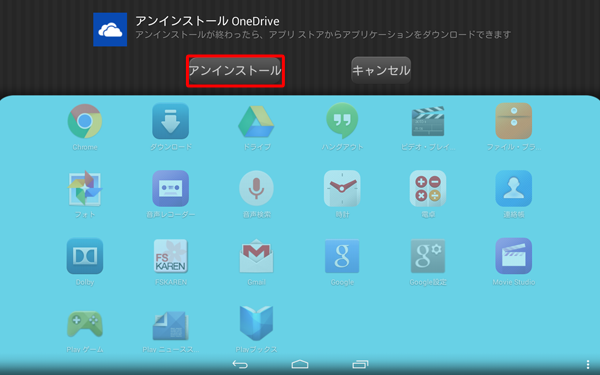Open the Google設定 app
Screen dimensions: 600x375
(428, 256)
